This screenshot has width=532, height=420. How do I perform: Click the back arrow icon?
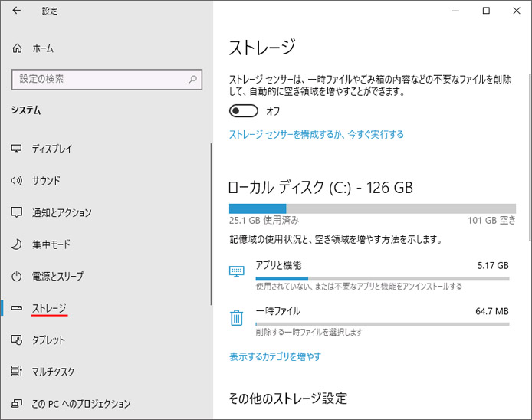pyautogui.click(x=16, y=11)
